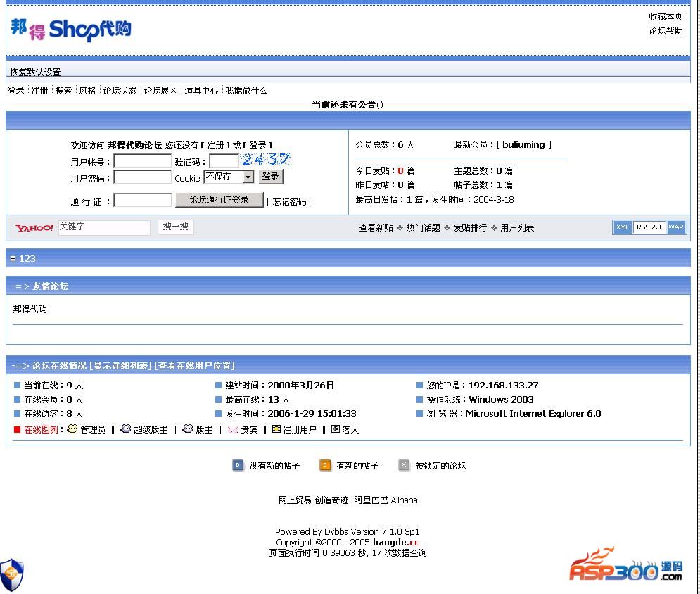
Task: Open newest member buliuming profile
Action: 523,145
